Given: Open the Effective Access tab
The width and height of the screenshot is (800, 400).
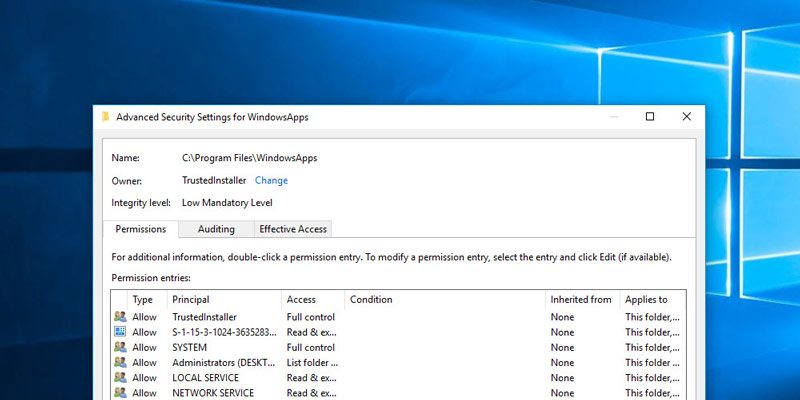Looking at the screenshot, I should coord(292,229).
